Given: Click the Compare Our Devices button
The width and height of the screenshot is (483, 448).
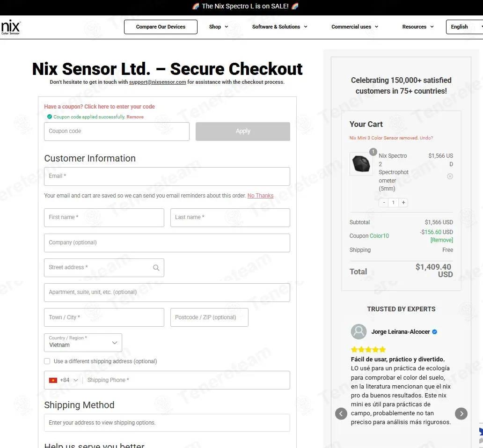Looking at the screenshot, I should [x=161, y=27].
